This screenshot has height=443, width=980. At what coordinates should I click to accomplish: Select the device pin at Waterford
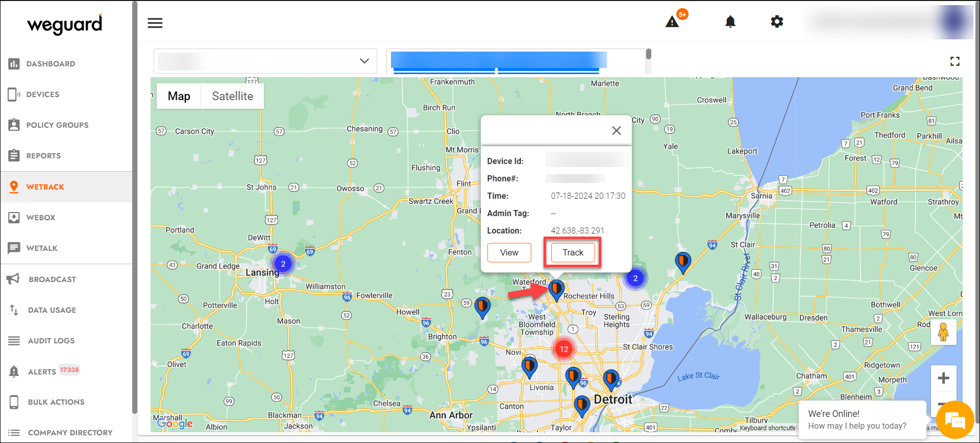click(556, 290)
